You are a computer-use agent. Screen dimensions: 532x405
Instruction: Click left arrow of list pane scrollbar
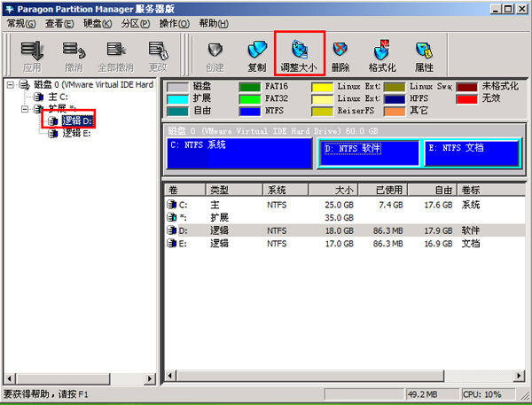click(170, 376)
